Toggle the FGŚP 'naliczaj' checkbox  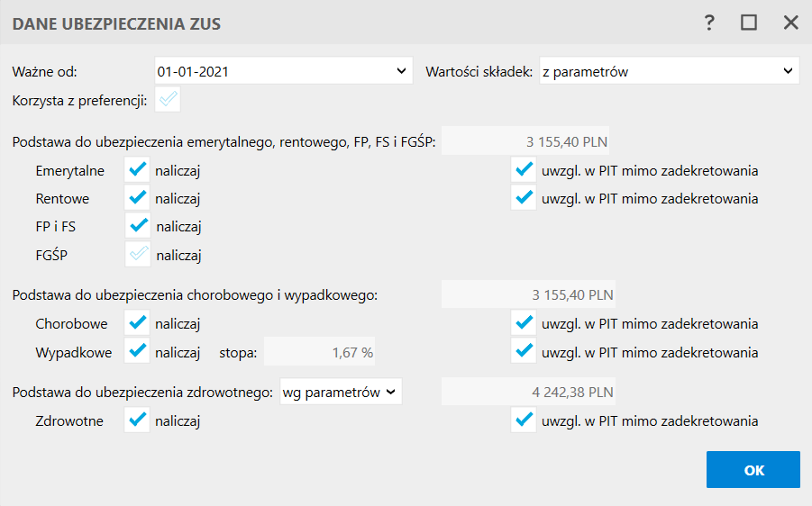138,255
